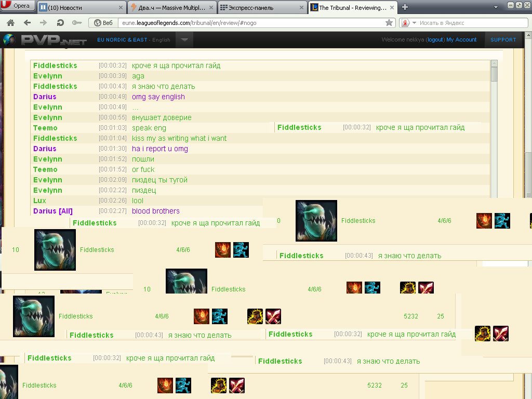The height and width of the screenshot is (399, 532).
Task: Reload the current page
Action: point(60,23)
